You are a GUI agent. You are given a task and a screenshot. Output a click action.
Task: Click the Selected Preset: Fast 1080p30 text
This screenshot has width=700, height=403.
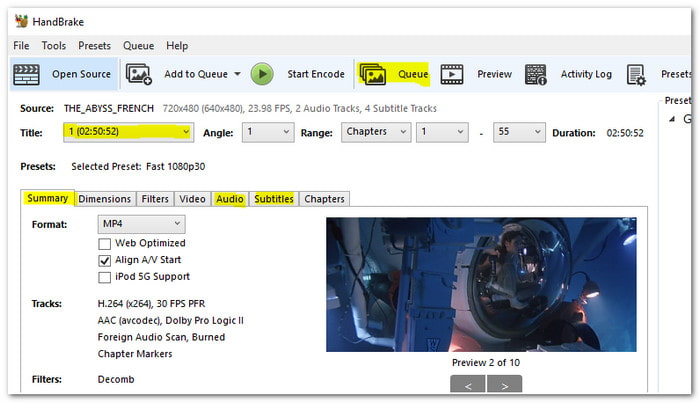[138, 166]
